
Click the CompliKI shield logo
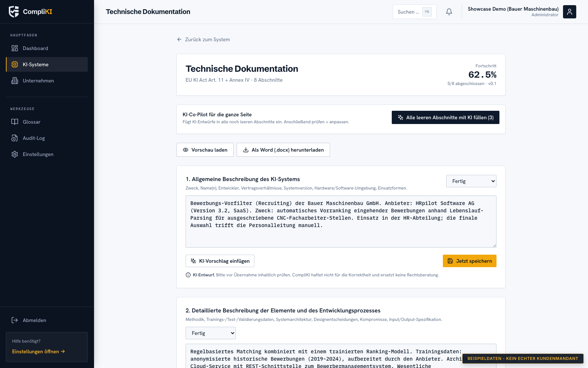click(x=14, y=12)
